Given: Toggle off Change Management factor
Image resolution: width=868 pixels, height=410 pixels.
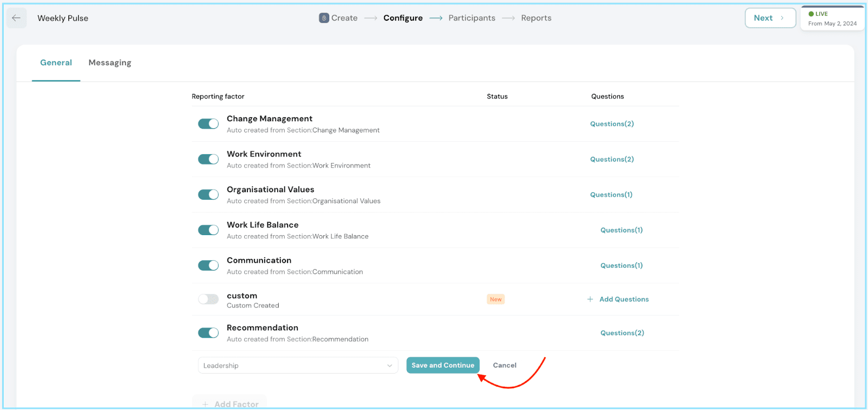Looking at the screenshot, I should click(208, 124).
